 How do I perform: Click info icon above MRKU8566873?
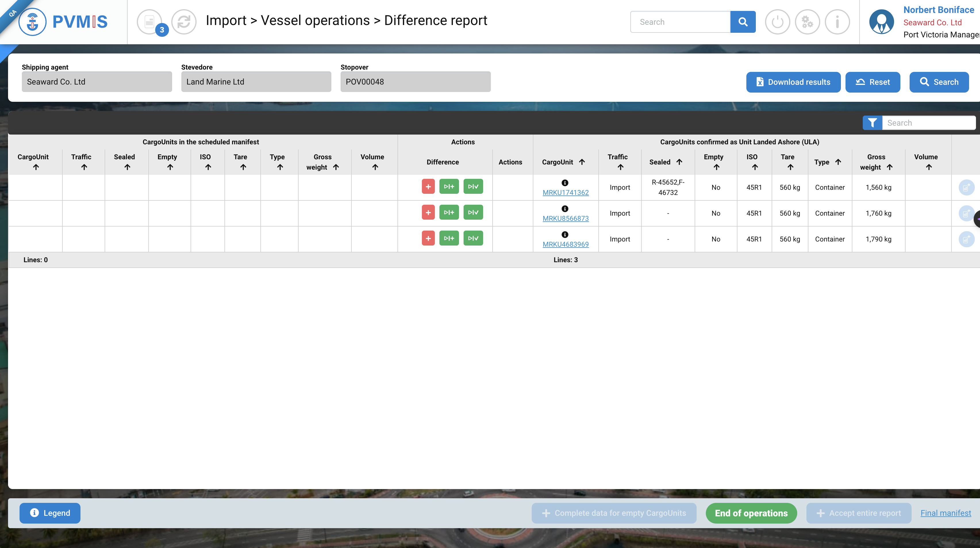565,208
